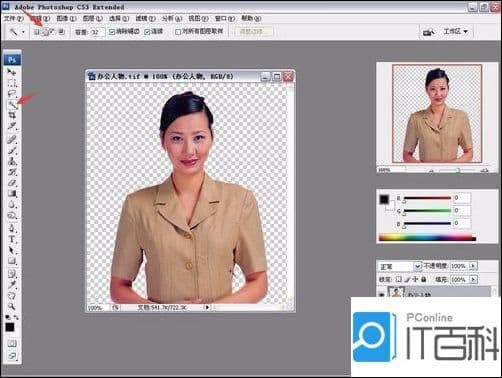Screen dimensions: 502x378
Task: Select the Healing Brush tool
Action: 12,139
